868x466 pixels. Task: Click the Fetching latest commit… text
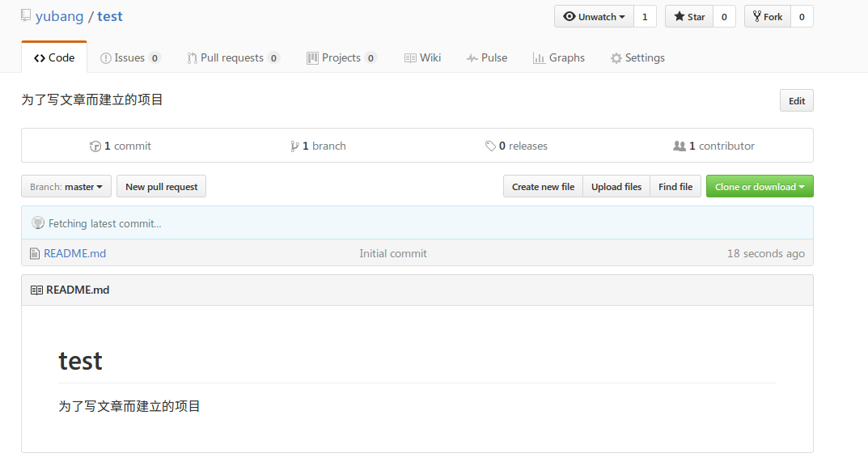click(104, 223)
